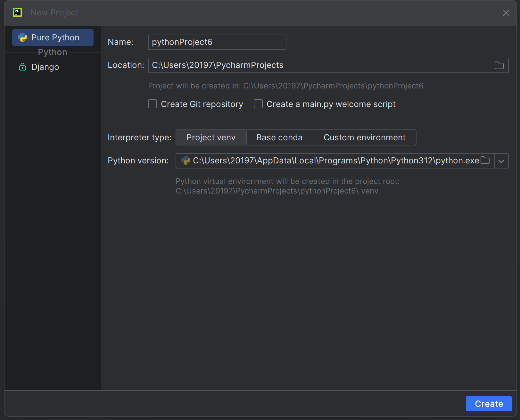Select the Project venv interpreter type
The height and width of the screenshot is (420, 520).
[211, 137]
